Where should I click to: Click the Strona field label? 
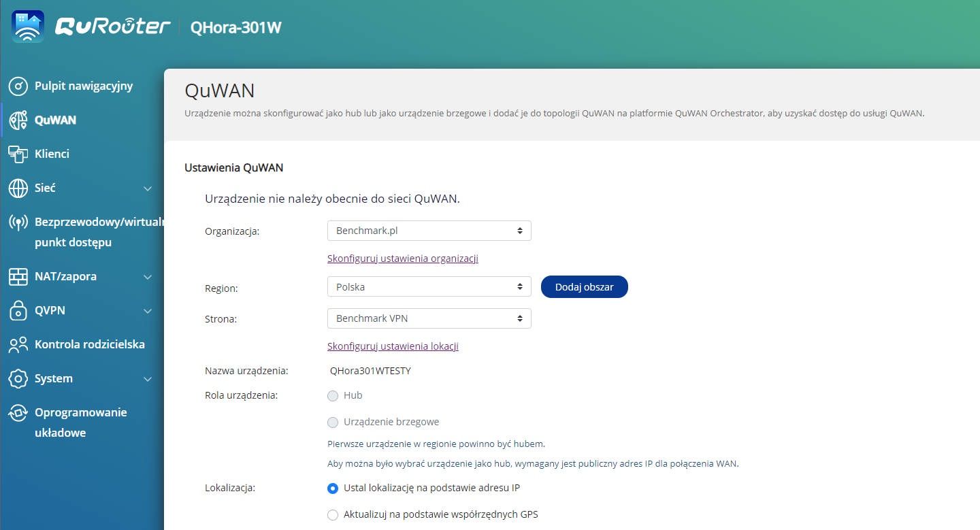click(220, 319)
